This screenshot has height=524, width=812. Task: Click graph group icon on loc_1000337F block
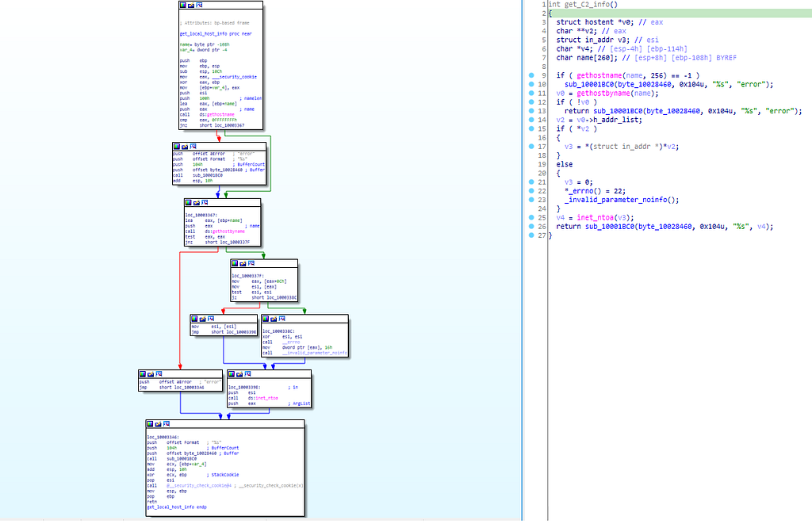251,263
